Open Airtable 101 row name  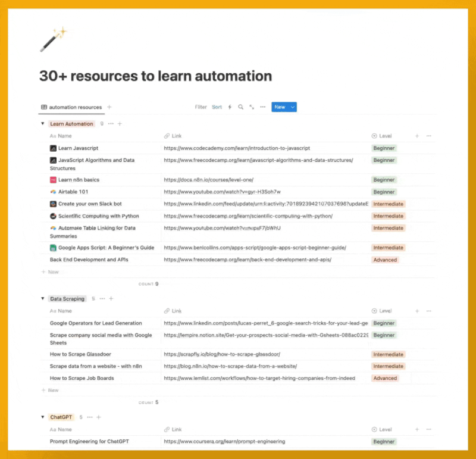point(73,192)
